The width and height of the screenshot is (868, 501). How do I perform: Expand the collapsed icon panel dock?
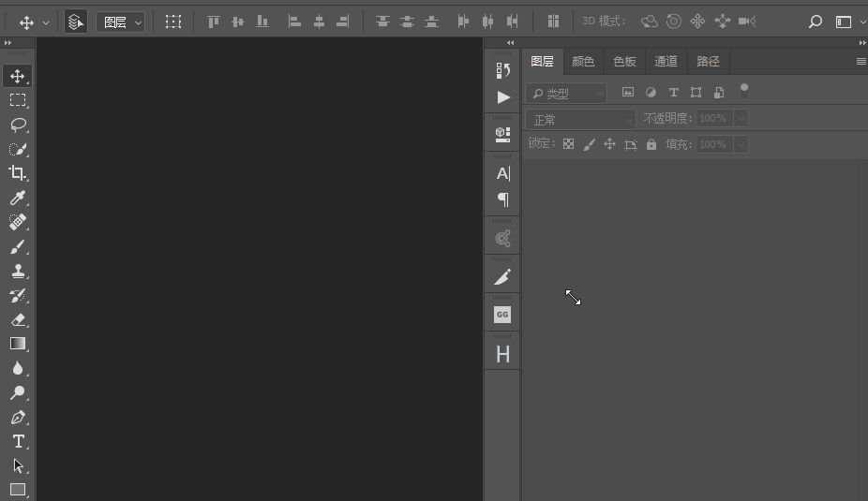(510, 42)
